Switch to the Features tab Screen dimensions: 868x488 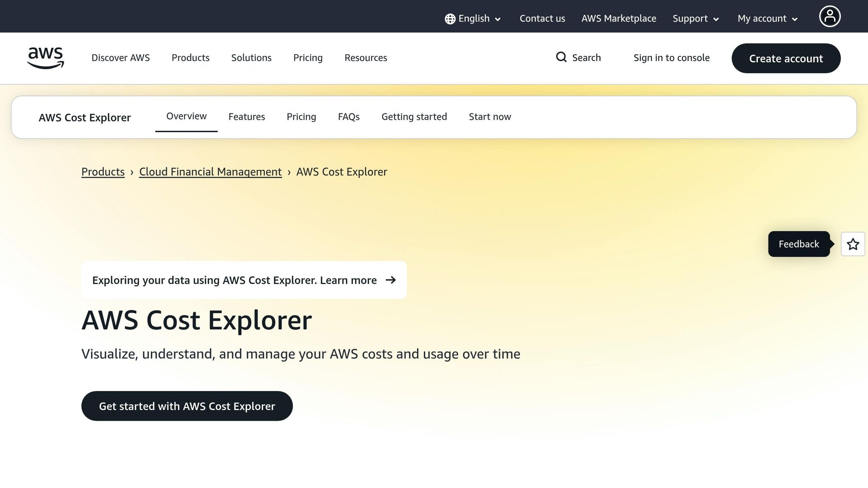point(247,116)
